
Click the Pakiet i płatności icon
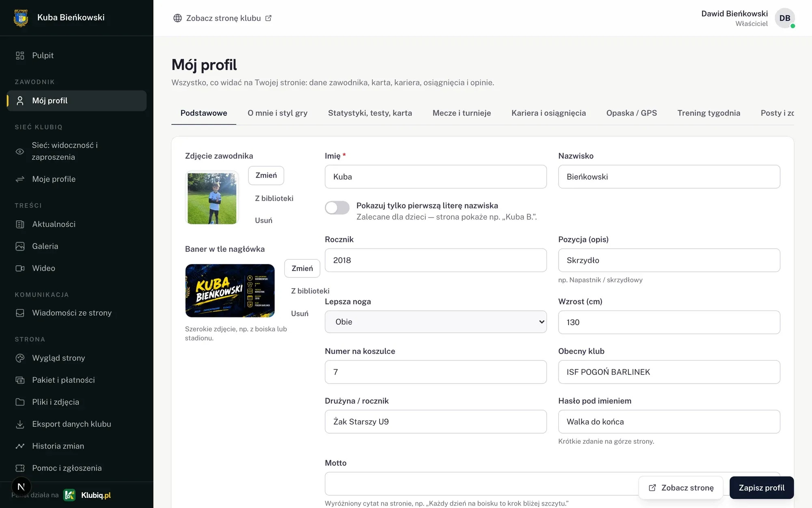pyautogui.click(x=20, y=380)
